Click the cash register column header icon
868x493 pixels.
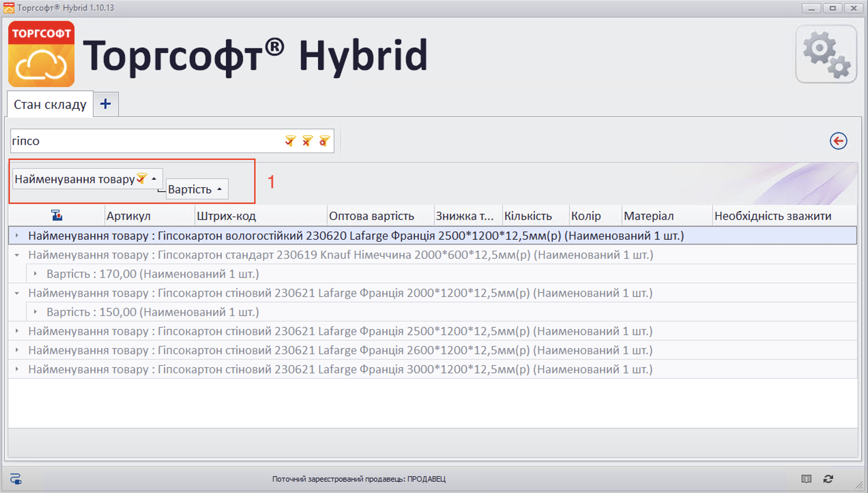click(x=57, y=215)
